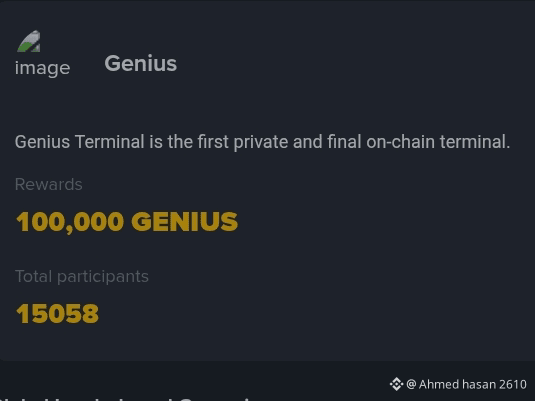This screenshot has width=535, height=401.
Task: Click the Binance logo in the watermark
Action: tap(396, 384)
